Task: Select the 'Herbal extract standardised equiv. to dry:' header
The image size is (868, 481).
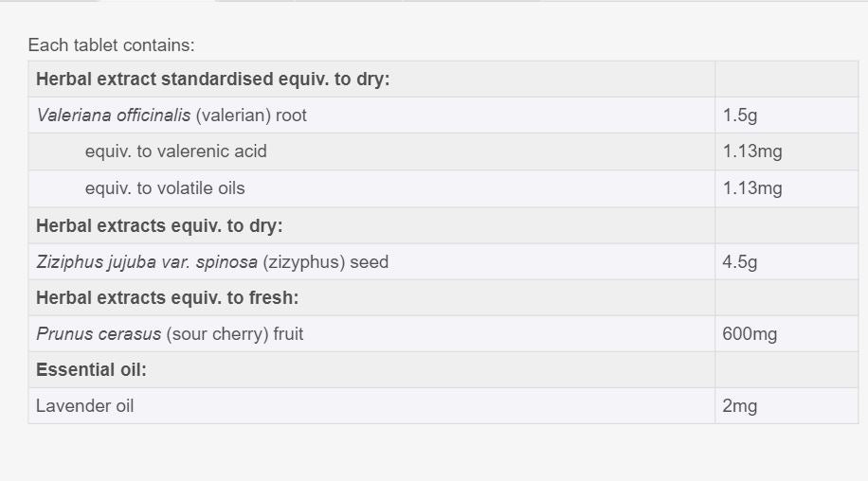Action: (212, 79)
